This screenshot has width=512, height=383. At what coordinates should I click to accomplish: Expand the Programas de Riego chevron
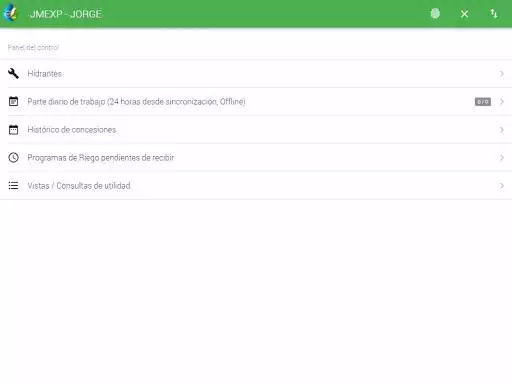[502, 158]
